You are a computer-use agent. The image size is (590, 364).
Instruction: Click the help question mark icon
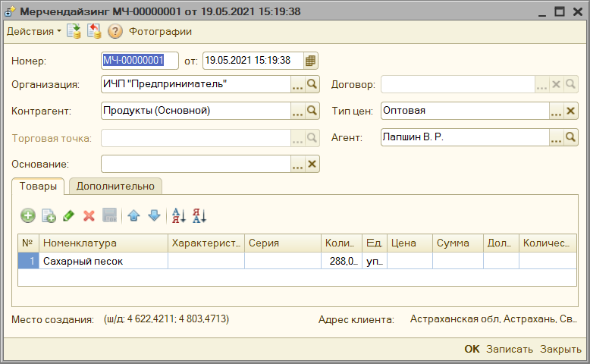point(115,32)
